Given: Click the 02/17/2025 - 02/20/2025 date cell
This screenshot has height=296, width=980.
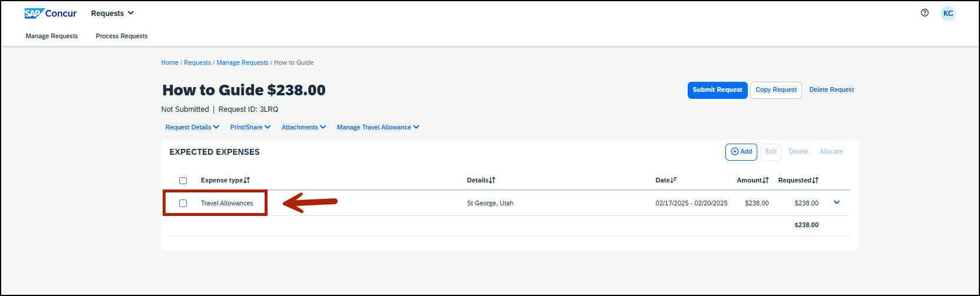Looking at the screenshot, I should coord(691,203).
